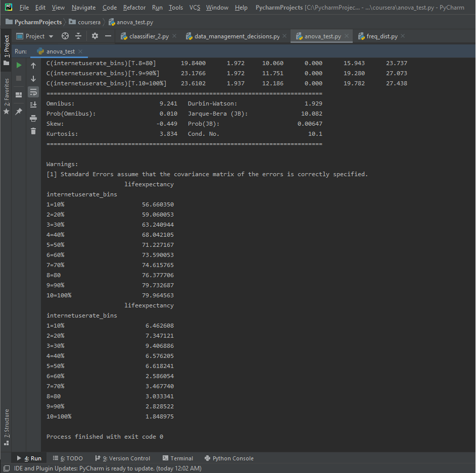Click the locate/scroll from source target icon

coord(65,36)
